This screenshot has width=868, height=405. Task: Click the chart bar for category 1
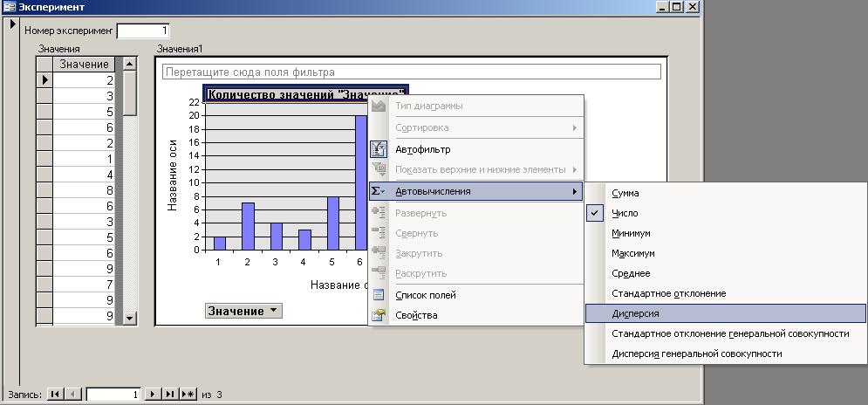tap(220, 244)
